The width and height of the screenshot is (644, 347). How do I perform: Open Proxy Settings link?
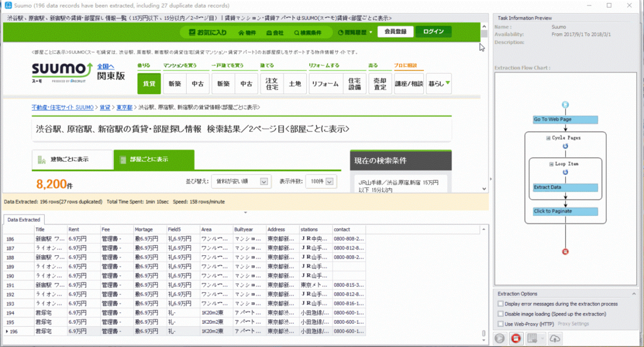[573, 324]
